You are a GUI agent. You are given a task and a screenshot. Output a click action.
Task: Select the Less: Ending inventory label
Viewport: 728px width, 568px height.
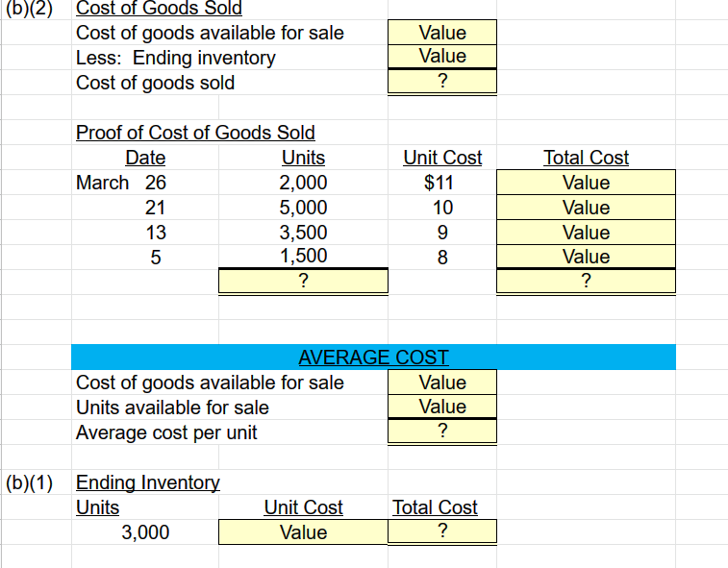click(x=175, y=58)
